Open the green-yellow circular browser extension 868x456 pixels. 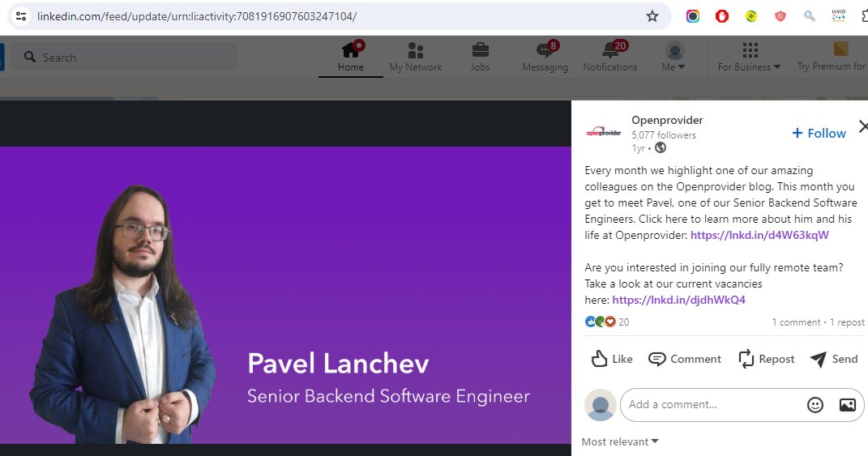tap(751, 16)
